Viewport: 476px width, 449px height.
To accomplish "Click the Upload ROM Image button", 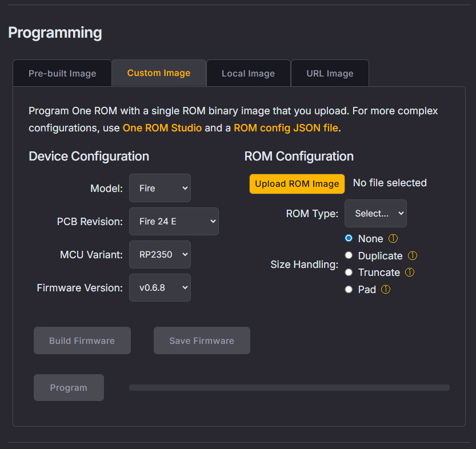I will tap(297, 183).
